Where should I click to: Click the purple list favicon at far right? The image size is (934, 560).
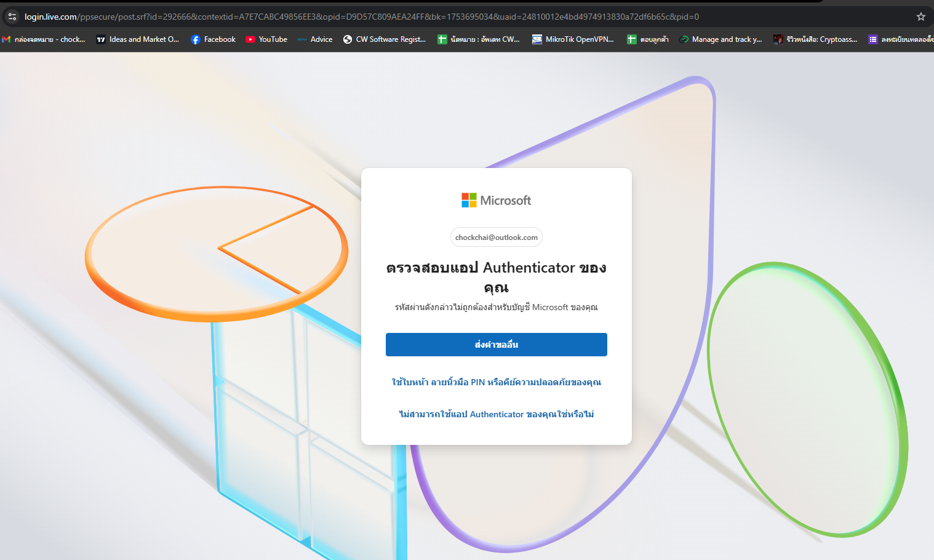tap(873, 39)
